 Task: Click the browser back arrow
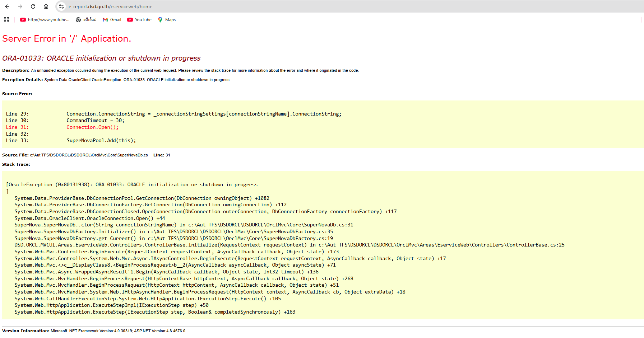[7, 6]
